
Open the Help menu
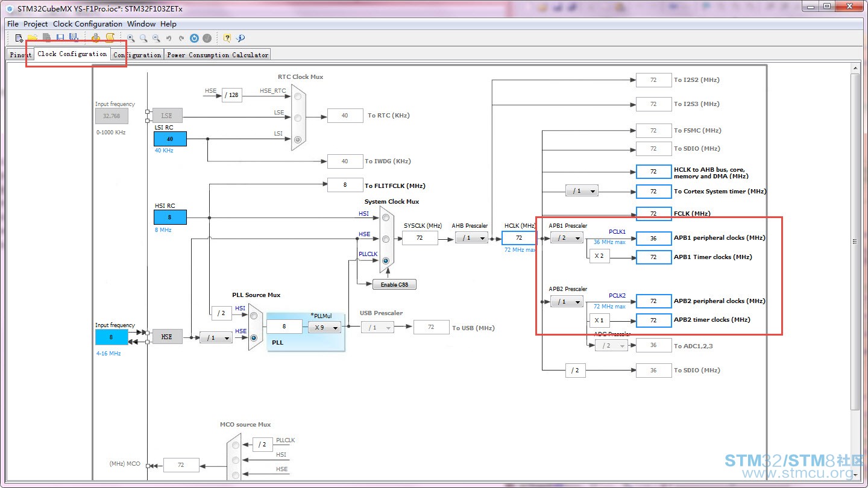pyautogui.click(x=169, y=24)
